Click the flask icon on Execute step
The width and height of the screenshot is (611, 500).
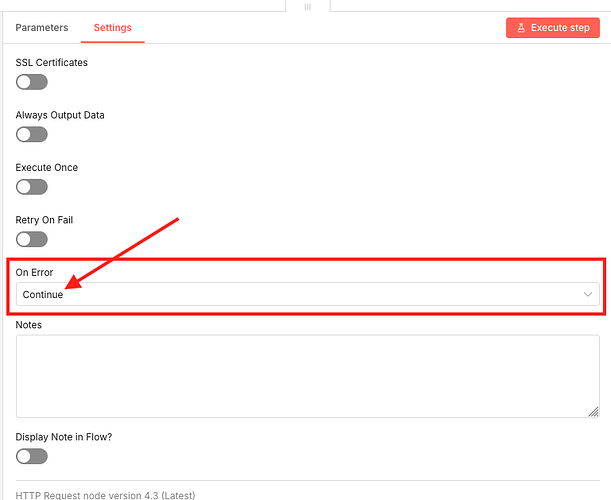[x=521, y=28]
